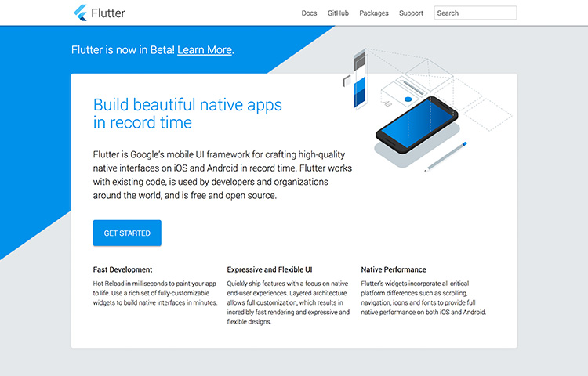Follow the Learn More beta link

pyautogui.click(x=205, y=49)
